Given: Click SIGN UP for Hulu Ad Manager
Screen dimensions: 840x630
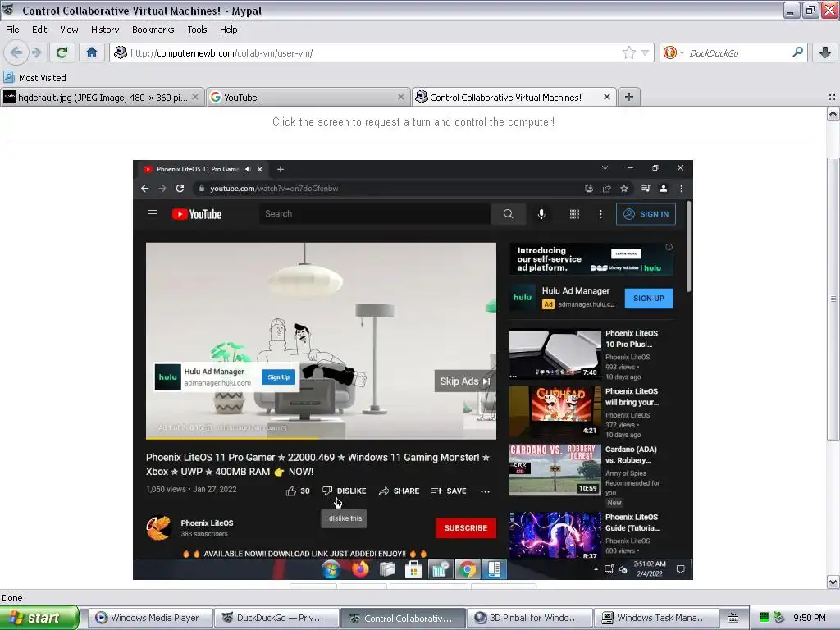Looking at the screenshot, I should (649, 299).
